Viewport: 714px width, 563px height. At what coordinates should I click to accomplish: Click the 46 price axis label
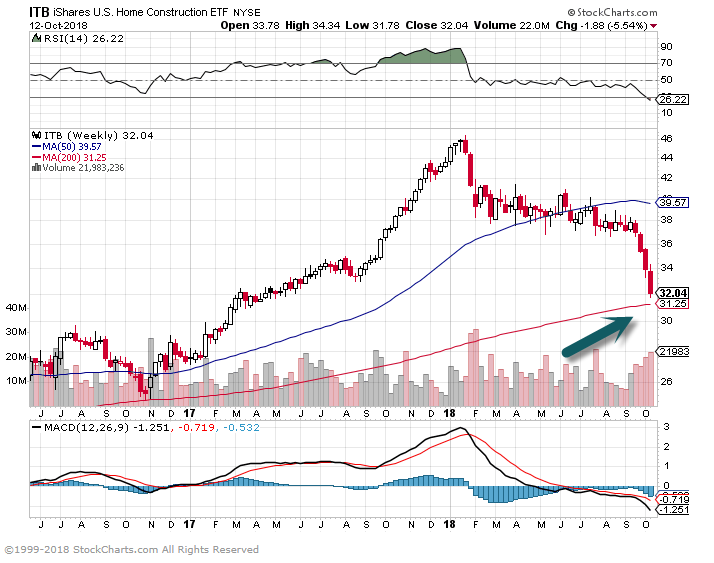click(666, 138)
